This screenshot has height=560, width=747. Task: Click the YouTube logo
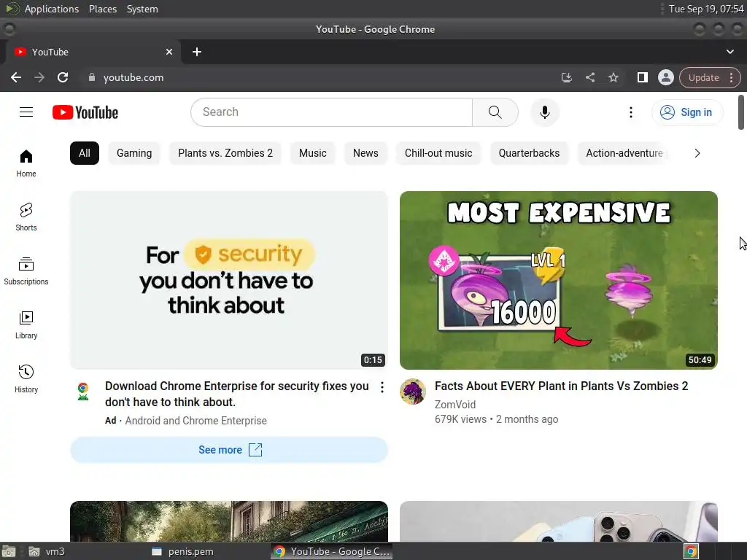click(85, 112)
